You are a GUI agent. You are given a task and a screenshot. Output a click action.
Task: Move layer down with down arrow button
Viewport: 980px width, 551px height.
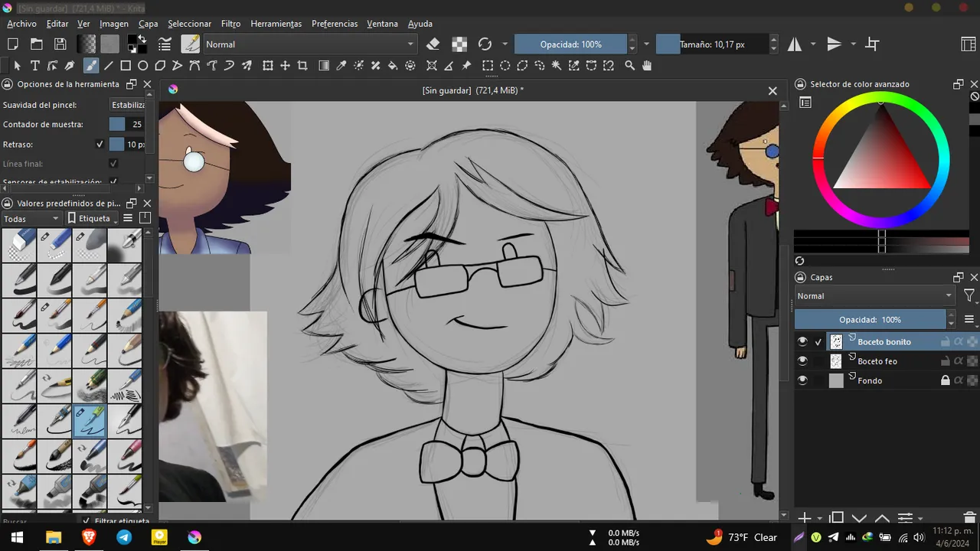(x=859, y=519)
